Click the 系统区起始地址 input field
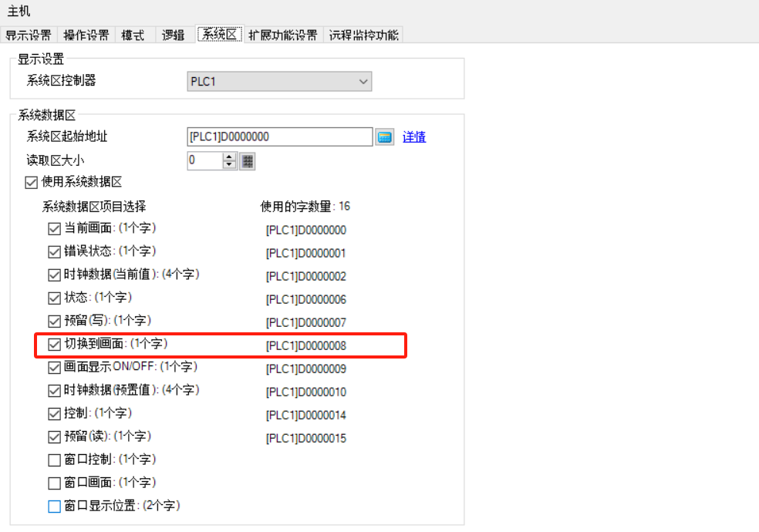The width and height of the screenshot is (759, 532). click(279, 137)
